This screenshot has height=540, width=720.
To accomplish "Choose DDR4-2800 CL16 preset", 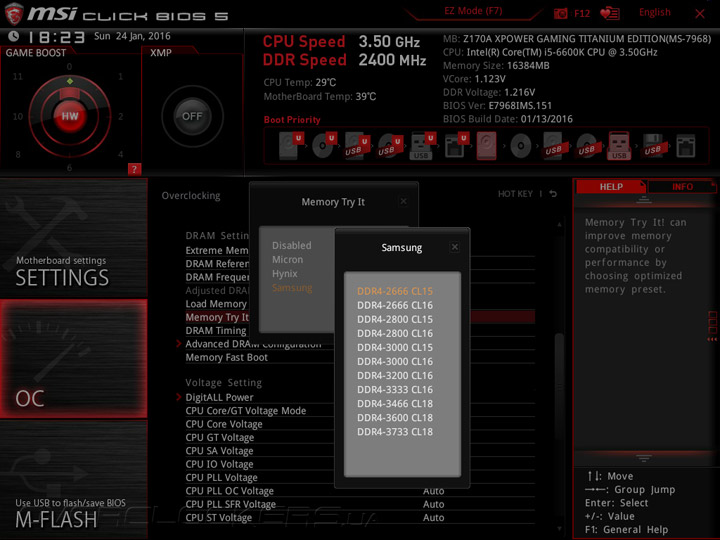I will point(395,333).
